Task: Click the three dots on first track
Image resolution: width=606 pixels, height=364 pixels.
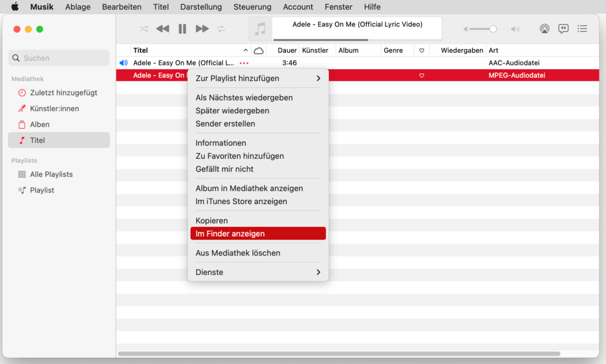Action: coord(244,63)
